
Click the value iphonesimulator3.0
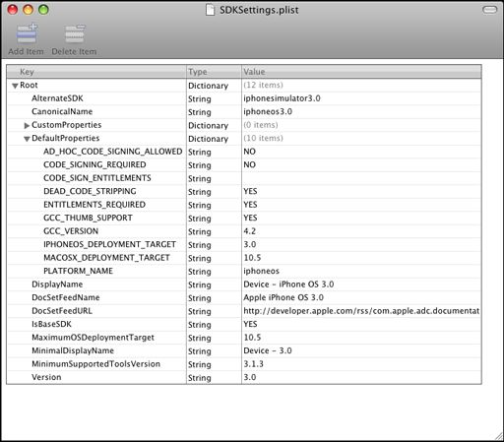point(282,98)
